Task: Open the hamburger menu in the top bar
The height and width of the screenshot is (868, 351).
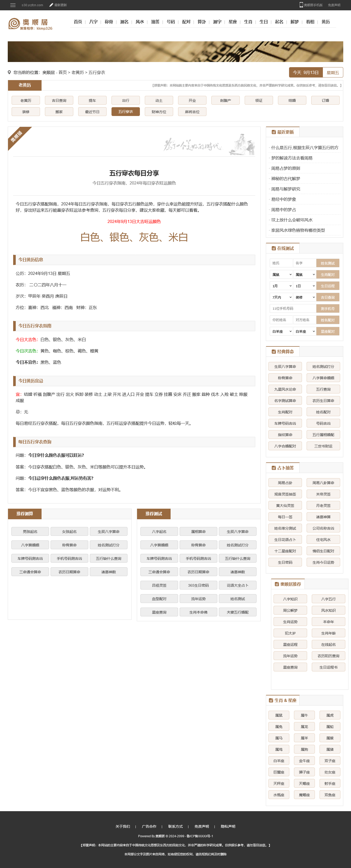Action: (13, 5)
